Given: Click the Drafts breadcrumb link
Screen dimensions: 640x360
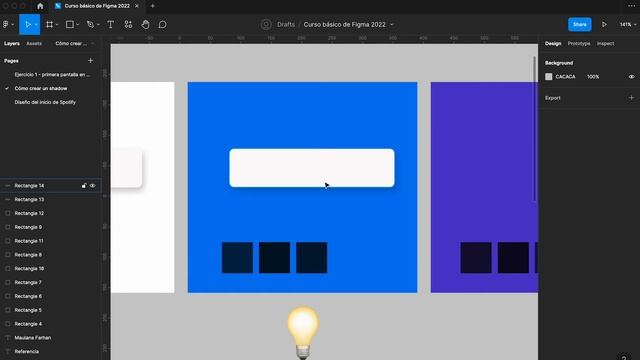Looking at the screenshot, I should [x=286, y=24].
